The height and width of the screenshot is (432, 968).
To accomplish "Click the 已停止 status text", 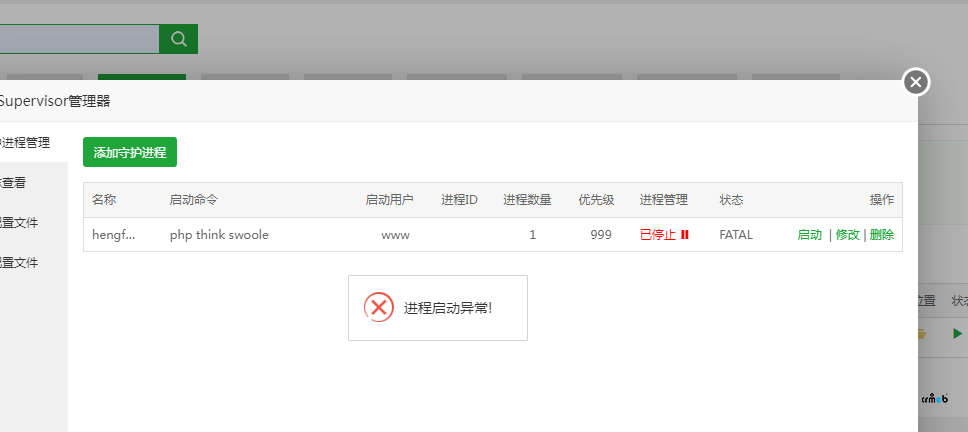I will [658, 235].
